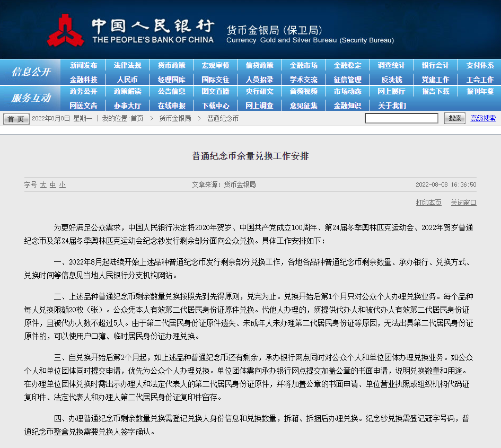This screenshot has width=501, height=448.
Task: Click the 打印本页 print link
Action: coord(428,203)
